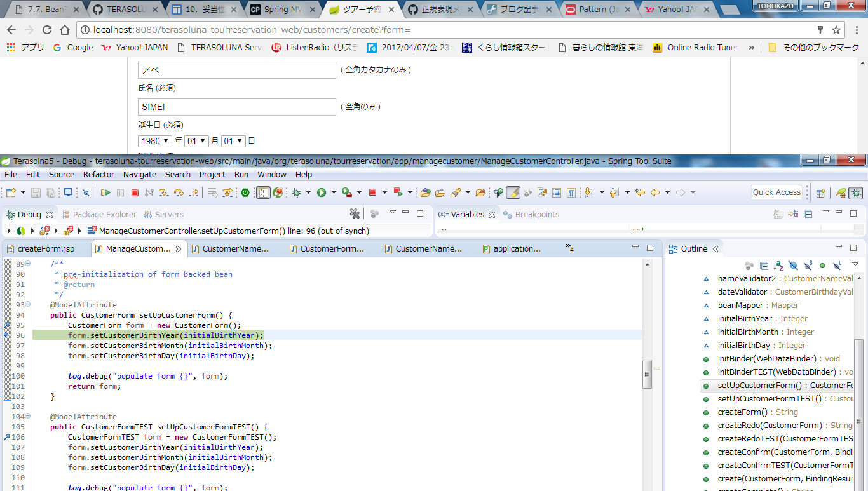Open birth year 1980 dropdown
Screen dimensions: 868x491
pyautogui.click(x=155, y=141)
